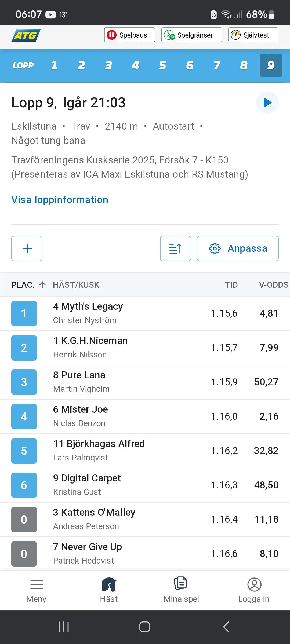
Task: Open Spelgränser limits
Action: 191,35
